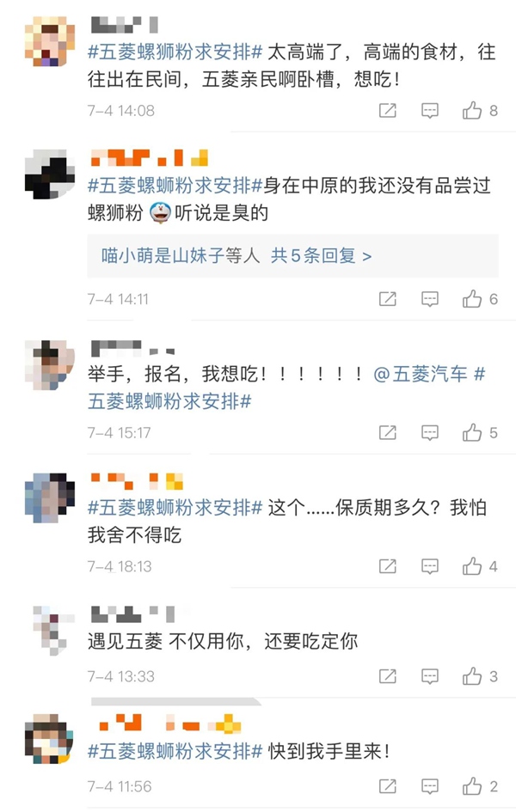The image size is (516, 812).
Task: Like the 13:33 comment with 3 likes
Action: click(x=472, y=675)
